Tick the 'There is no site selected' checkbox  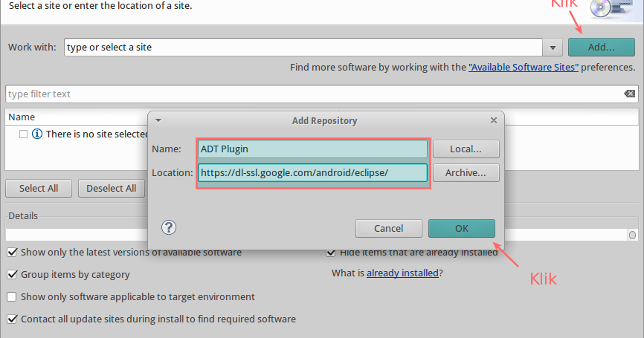[23, 134]
